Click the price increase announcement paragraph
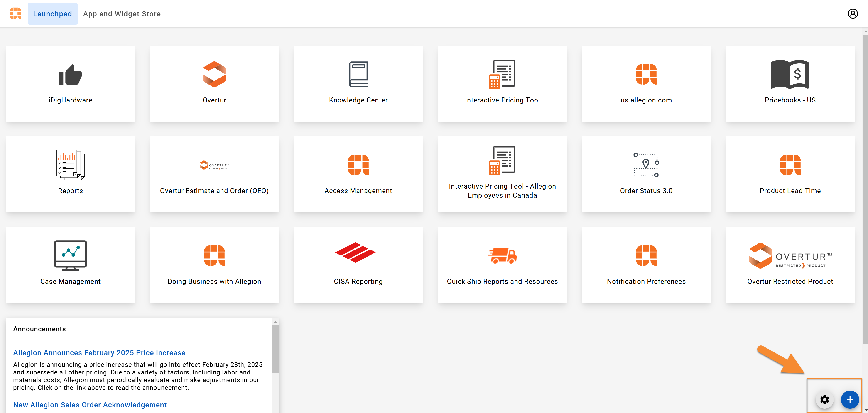This screenshot has width=868, height=413. (x=138, y=376)
